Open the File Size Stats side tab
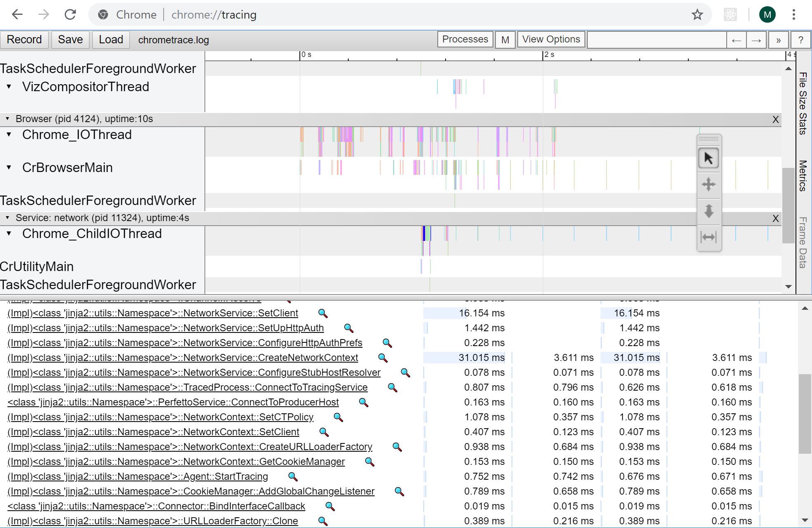The image size is (812, 528). (x=803, y=103)
